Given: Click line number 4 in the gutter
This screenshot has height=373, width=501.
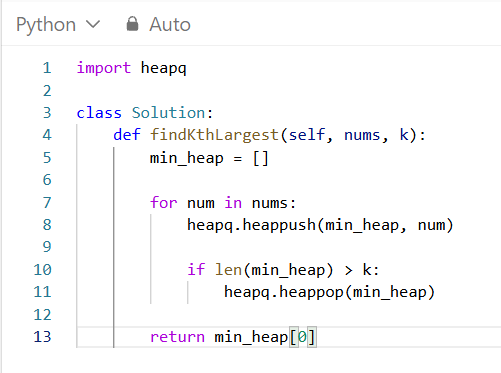Looking at the screenshot, I should (x=47, y=135).
